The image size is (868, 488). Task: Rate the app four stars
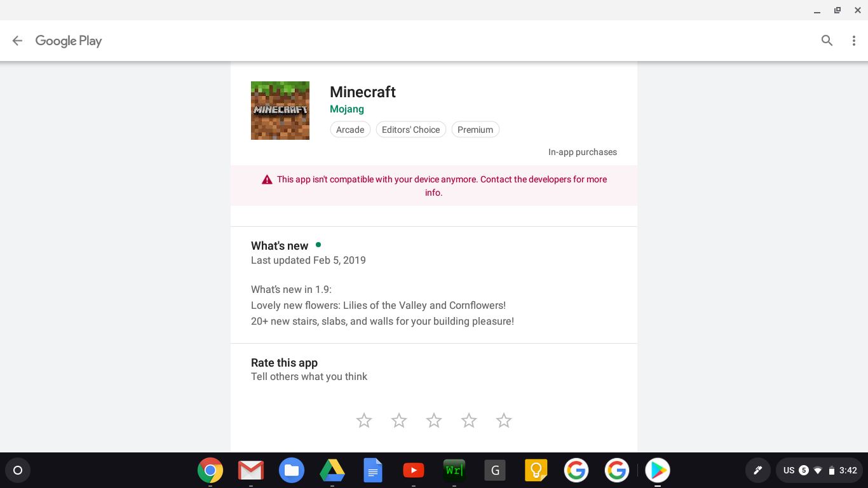(469, 421)
